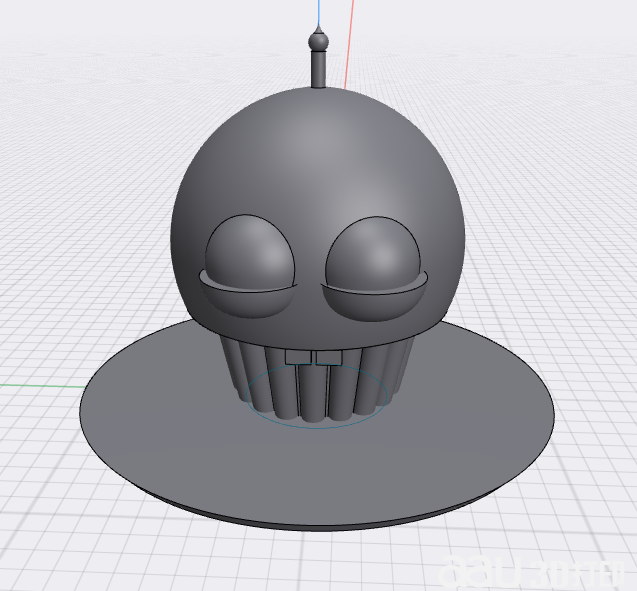Screen dimensions: 637x591
Task: Select the right eye sphere
Action: 373,252
